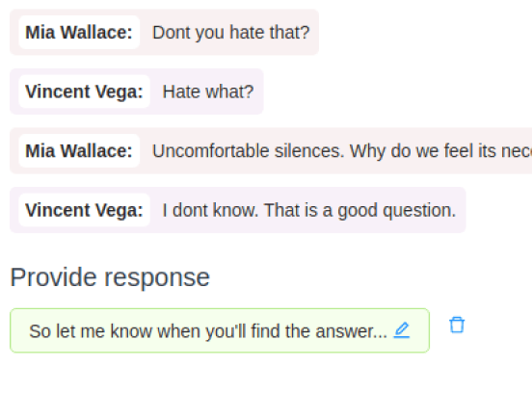The width and height of the screenshot is (532, 393).
Task: Select first 'Mia Wallace:' speaker label
Action: tap(79, 33)
